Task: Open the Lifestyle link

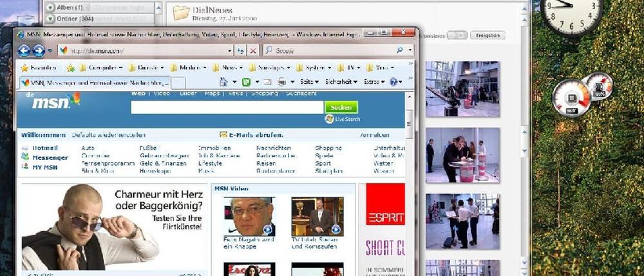Action: [x=210, y=163]
